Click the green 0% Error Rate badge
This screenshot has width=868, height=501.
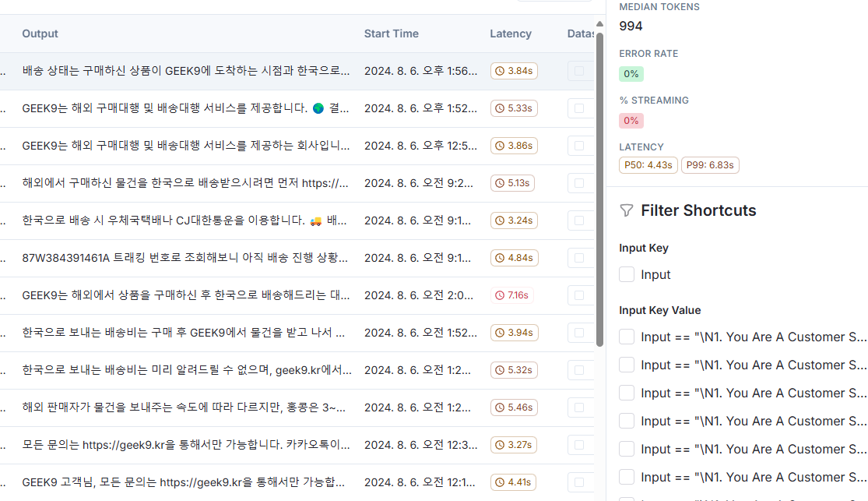631,73
